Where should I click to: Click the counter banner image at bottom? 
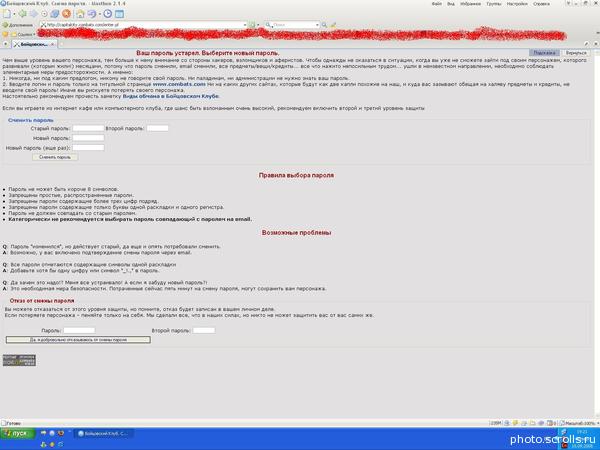[19, 360]
